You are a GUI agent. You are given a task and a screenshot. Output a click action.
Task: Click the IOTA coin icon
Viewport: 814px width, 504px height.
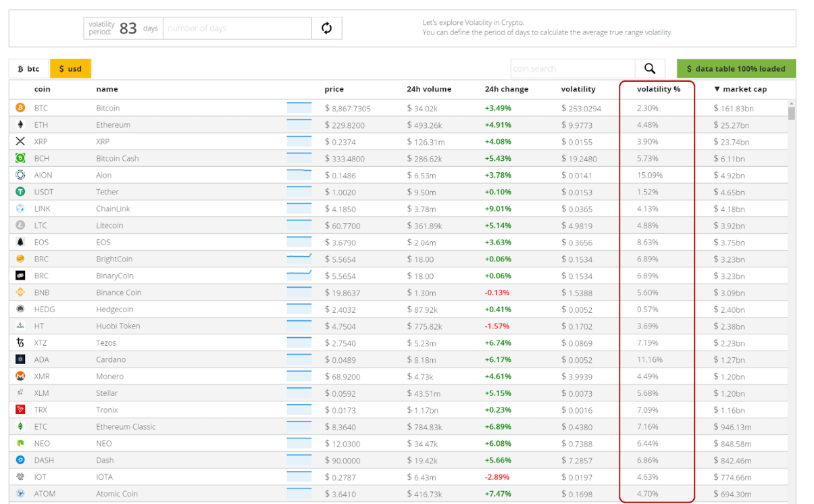[20, 477]
